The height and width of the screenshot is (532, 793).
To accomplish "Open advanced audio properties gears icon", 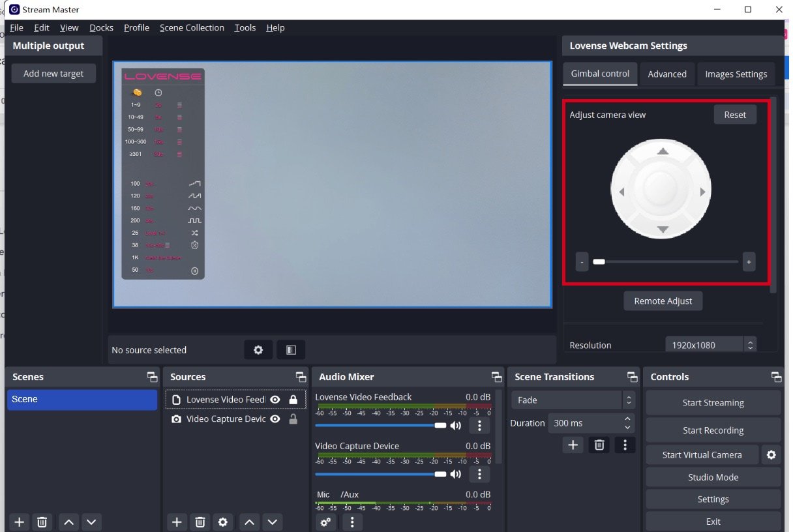I will point(326,522).
